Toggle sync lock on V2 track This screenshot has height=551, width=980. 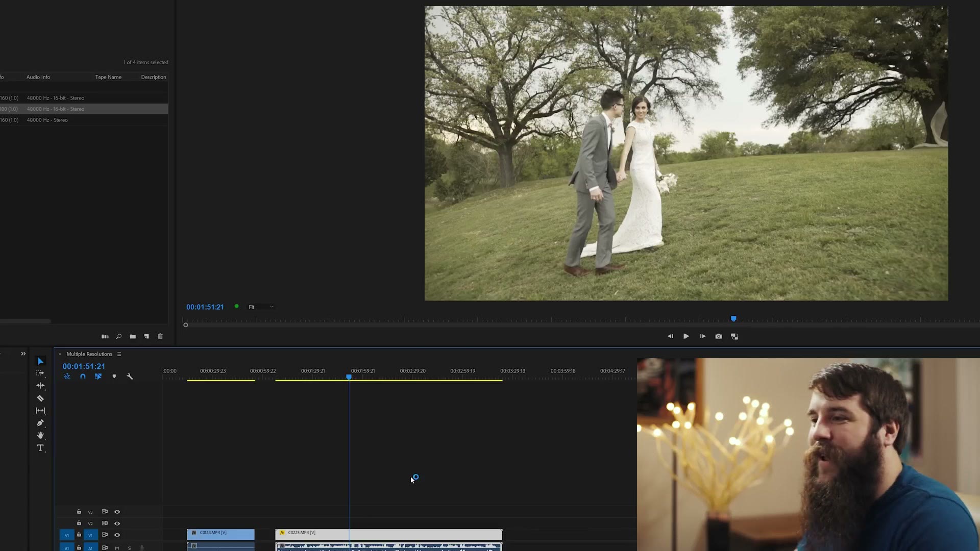click(x=105, y=523)
